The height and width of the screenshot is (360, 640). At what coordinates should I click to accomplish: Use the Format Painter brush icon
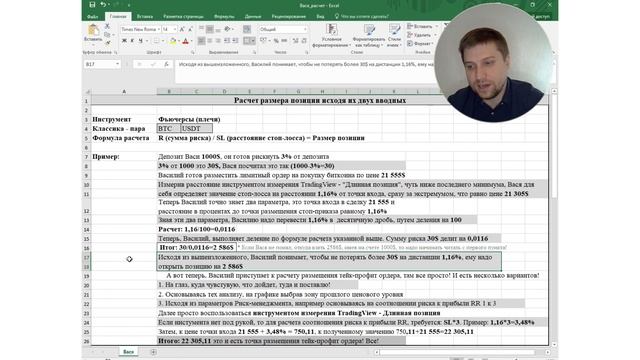107,42
